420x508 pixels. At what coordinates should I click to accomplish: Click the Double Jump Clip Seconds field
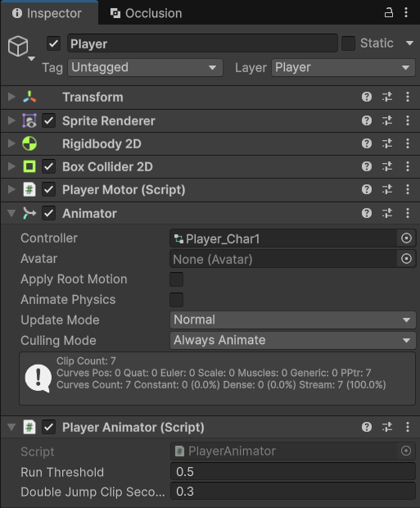(x=293, y=492)
